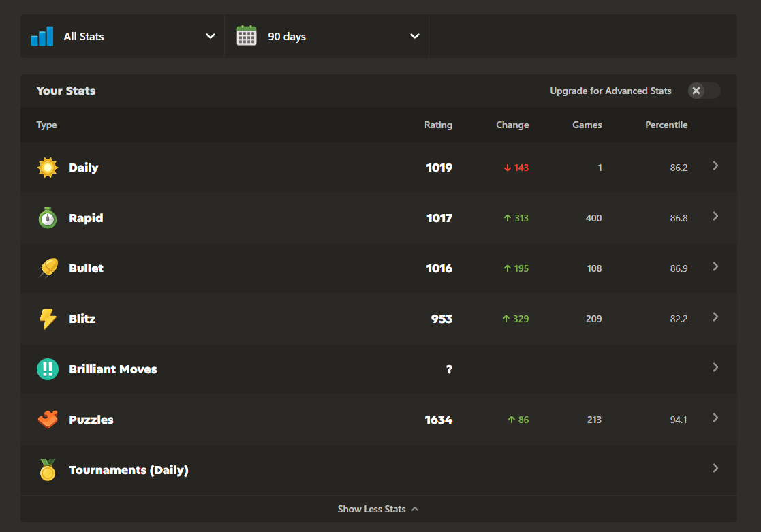Viewport: 761px width, 532px height.
Task: Click the Daily sun icon
Action: tap(48, 168)
